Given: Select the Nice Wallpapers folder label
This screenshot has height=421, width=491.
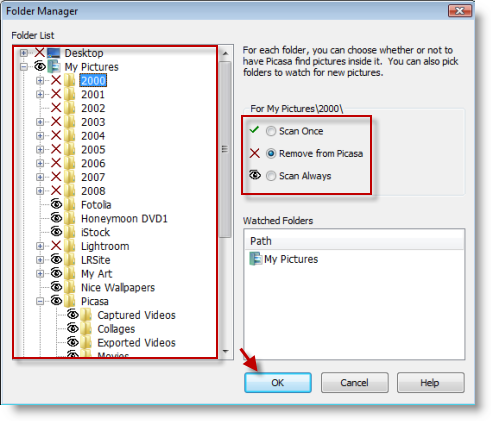Looking at the screenshot, I should click(118, 287).
